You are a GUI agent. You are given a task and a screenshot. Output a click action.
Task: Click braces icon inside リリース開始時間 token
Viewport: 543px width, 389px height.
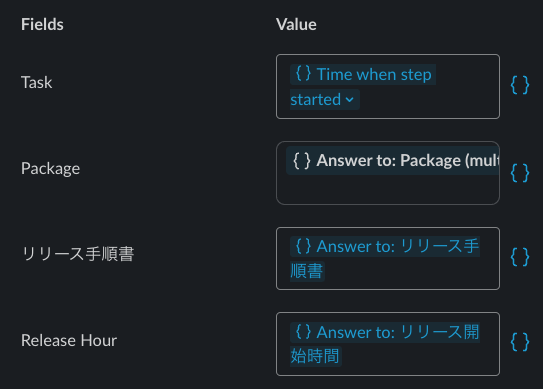point(303,331)
